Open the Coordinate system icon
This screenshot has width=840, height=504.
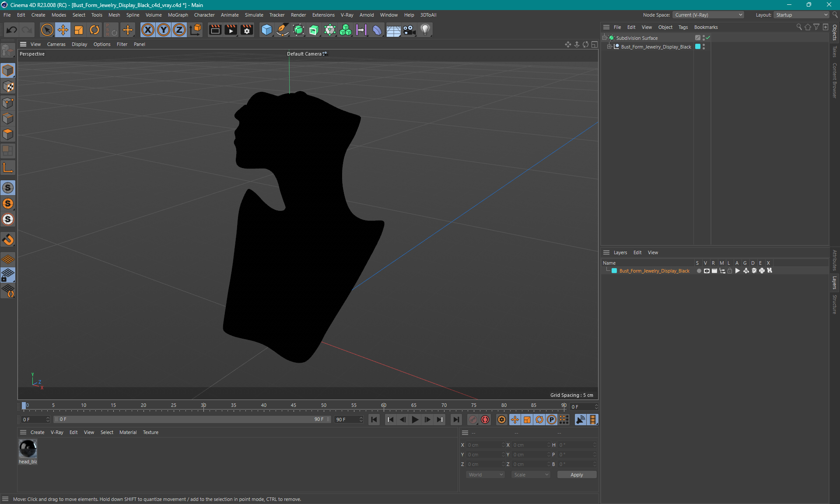click(196, 30)
